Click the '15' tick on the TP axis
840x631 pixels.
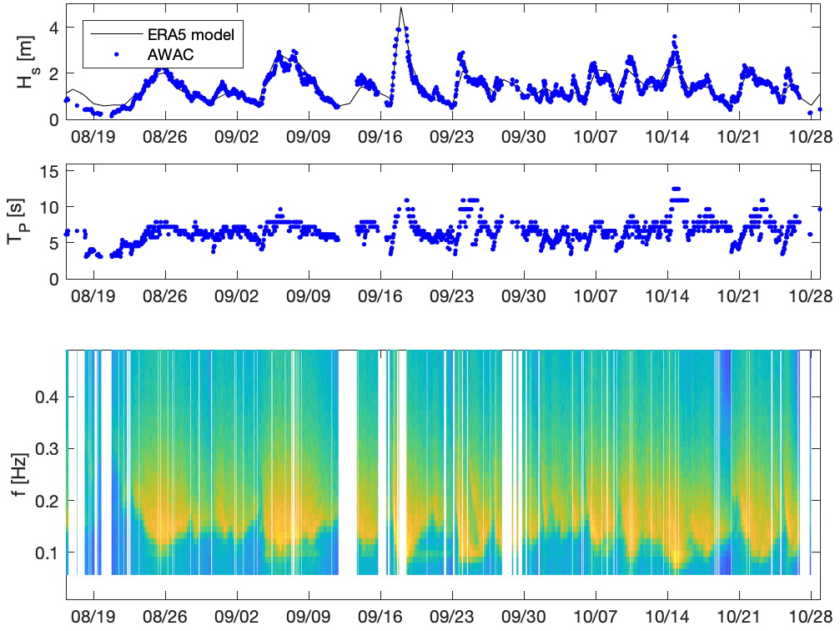50,172
